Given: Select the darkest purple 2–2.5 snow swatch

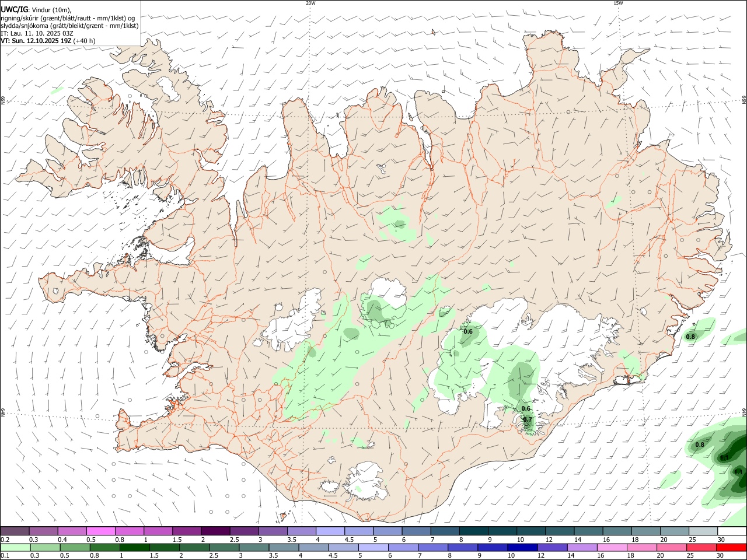Looking at the screenshot, I should point(215,531).
